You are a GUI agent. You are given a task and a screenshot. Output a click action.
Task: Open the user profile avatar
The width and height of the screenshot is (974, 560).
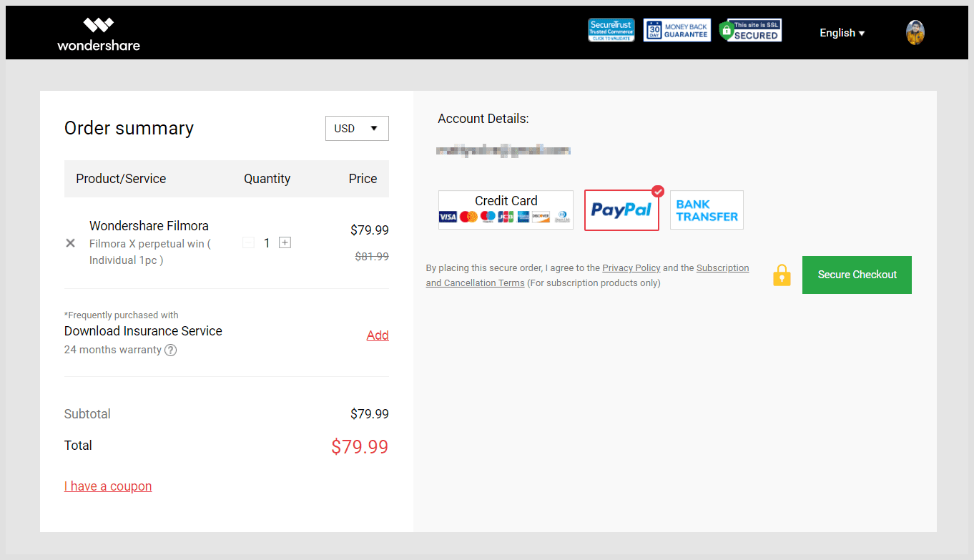[915, 32]
